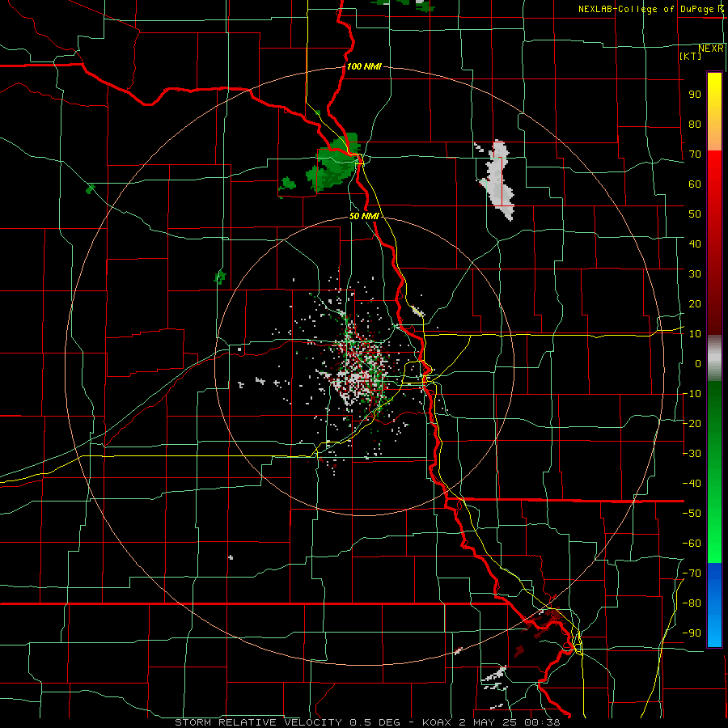Image resolution: width=728 pixels, height=728 pixels.
Task: Select the blue band of the velocity scale
Action: tap(714, 604)
